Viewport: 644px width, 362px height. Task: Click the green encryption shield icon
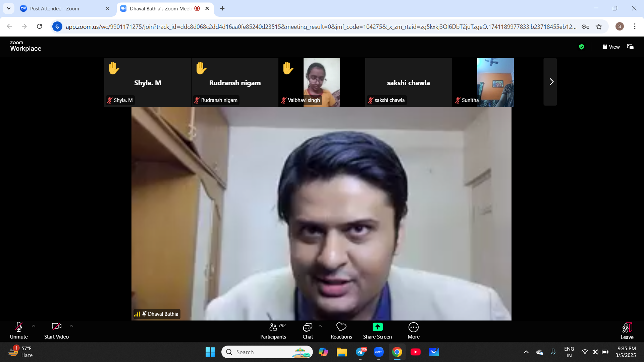coord(582,47)
